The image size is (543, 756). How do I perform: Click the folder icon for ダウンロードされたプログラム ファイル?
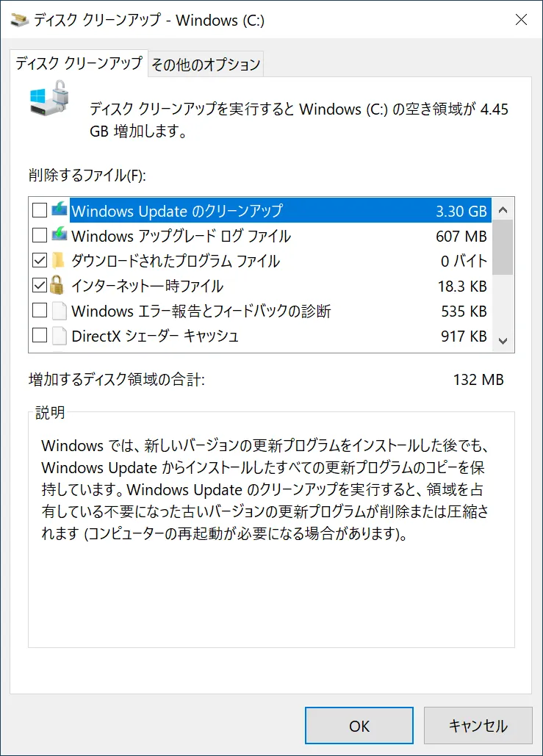click(x=58, y=260)
